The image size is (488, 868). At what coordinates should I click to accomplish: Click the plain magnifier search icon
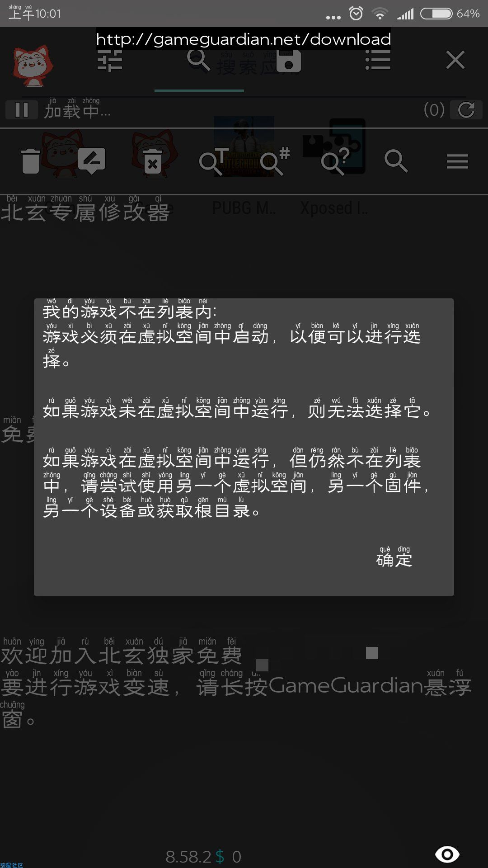click(396, 161)
